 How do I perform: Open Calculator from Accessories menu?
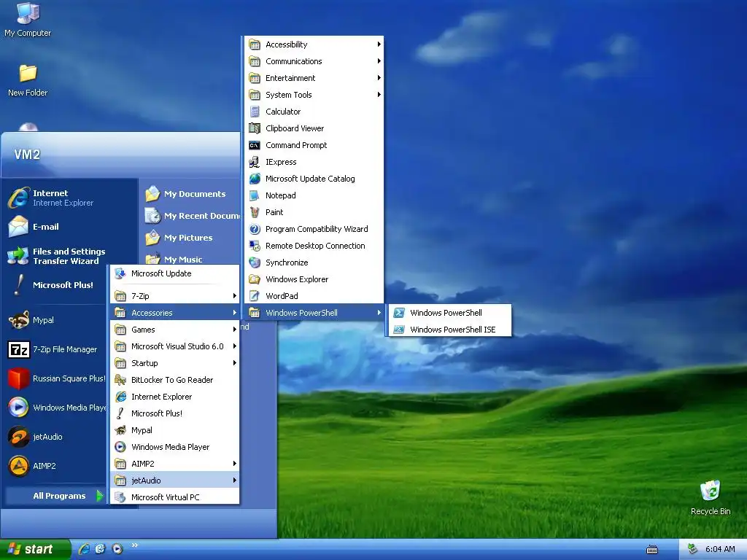(314, 112)
